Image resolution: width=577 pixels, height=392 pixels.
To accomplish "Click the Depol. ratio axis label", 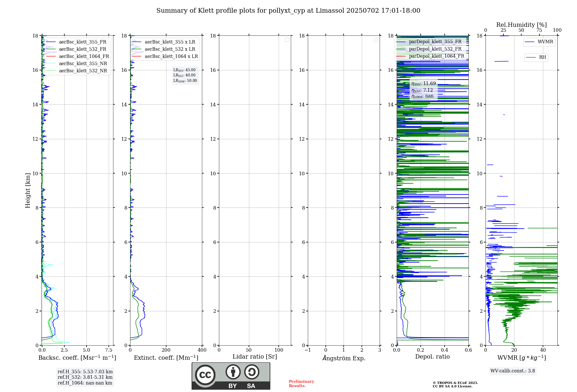I will tap(432, 357).
